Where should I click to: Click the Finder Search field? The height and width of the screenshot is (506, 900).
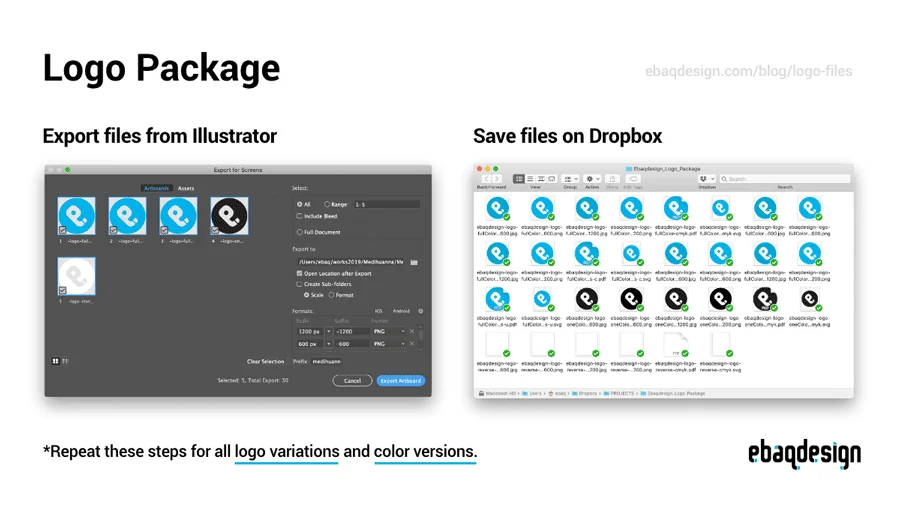pyautogui.click(x=785, y=179)
